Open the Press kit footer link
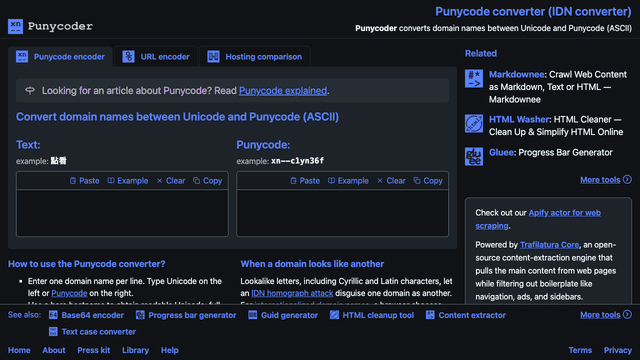This screenshot has height=360, width=640. point(93,350)
